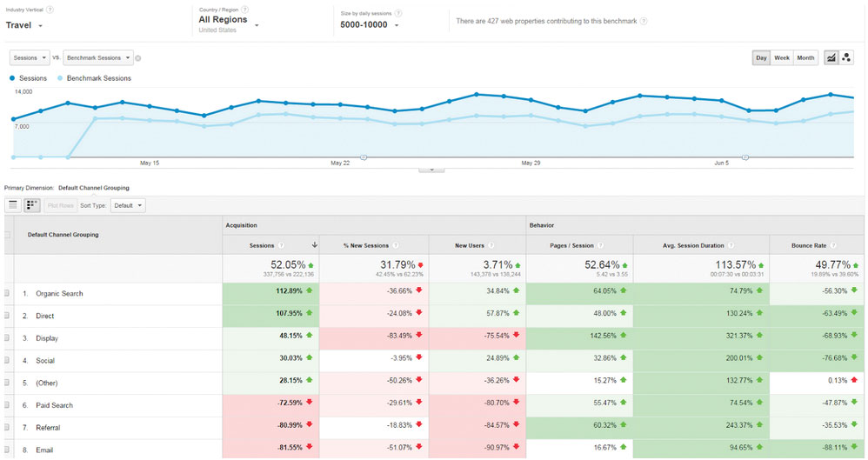The width and height of the screenshot is (868, 460).
Task: Click the 112.89% Organic Search sessions cell
Action: 270,293
